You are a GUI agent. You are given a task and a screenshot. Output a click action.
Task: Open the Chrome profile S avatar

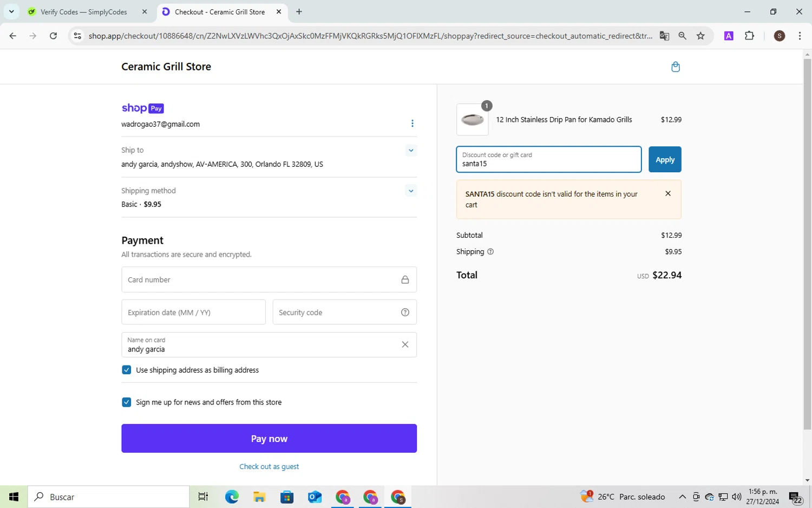[x=780, y=36]
